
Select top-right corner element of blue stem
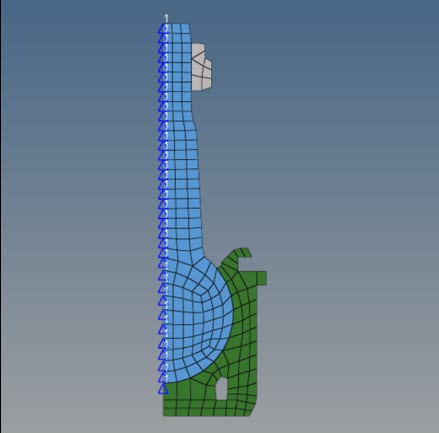pos(187,29)
